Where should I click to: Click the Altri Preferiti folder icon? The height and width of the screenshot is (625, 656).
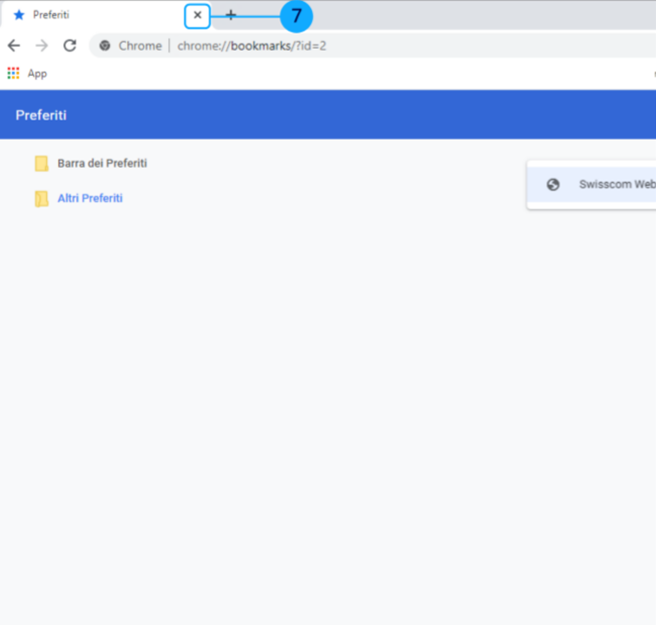coord(41,199)
